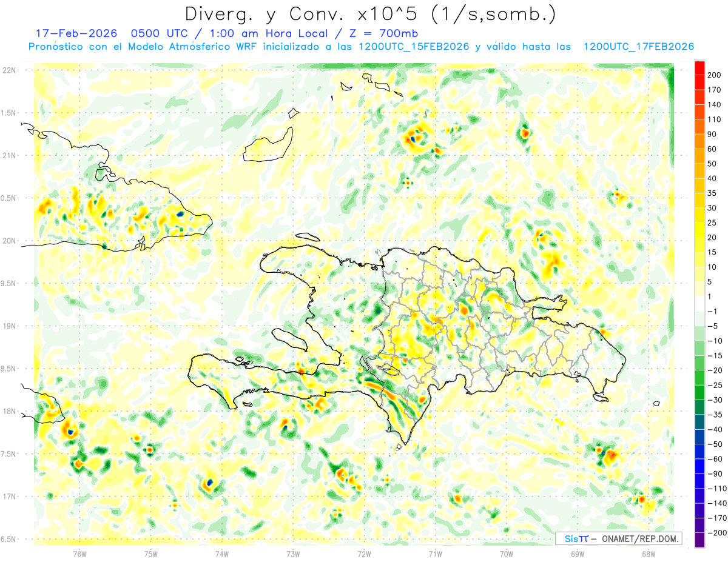Click the '9.5N' latitude label
Screen dimensions: 728x562
click(9, 283)
